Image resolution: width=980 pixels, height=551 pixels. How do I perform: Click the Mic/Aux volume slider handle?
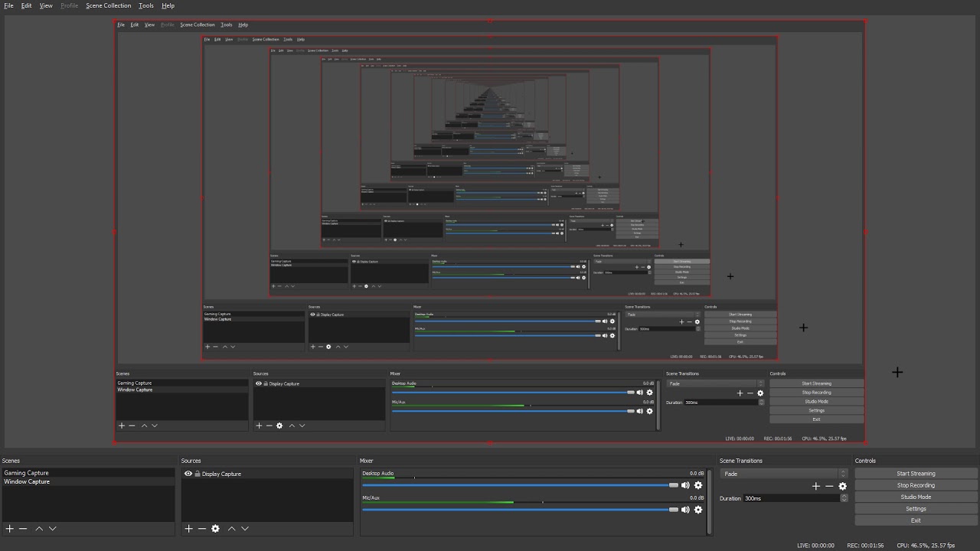coord(673,510)
